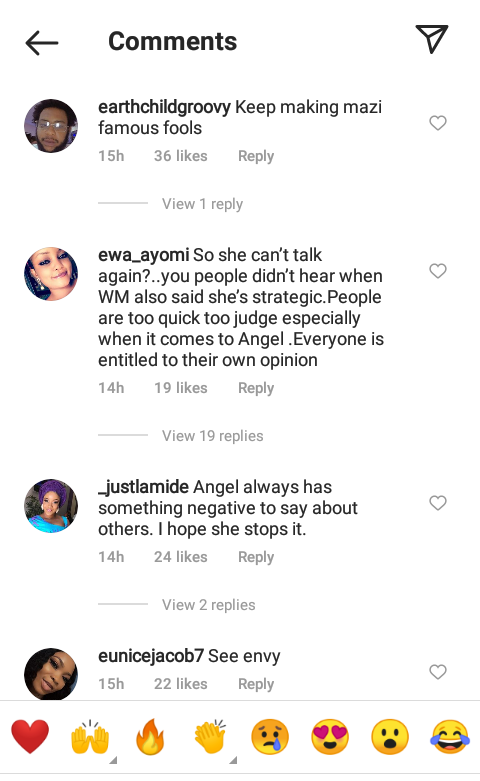The image size is (480, 781).
Task: Insert the raised hands emoji
Action: (90, 737)
